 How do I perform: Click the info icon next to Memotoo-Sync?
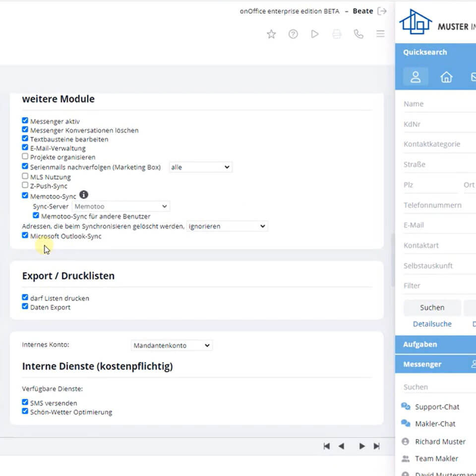click(x=83, y=195)
